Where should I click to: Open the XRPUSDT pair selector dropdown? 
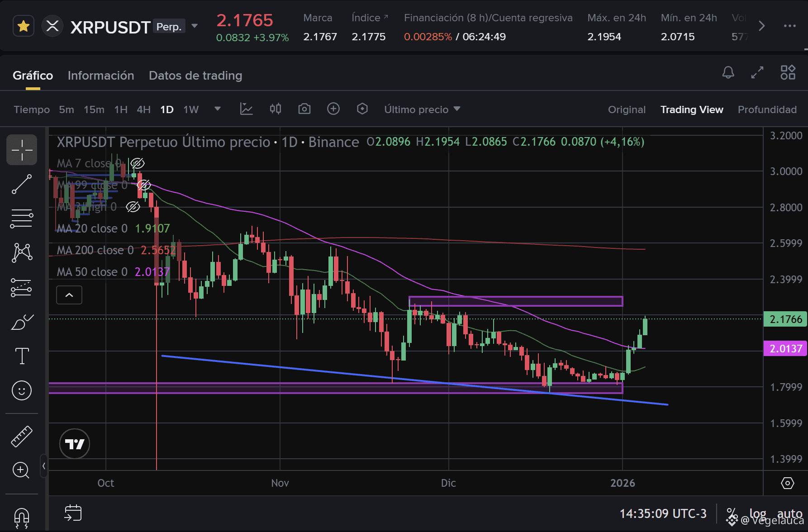click(x=195, y=26)
